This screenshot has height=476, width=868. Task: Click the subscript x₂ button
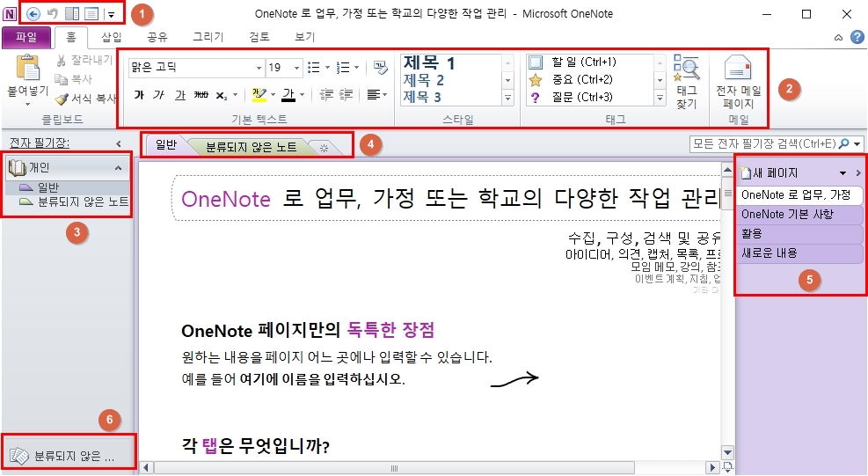tap(222, 95)
